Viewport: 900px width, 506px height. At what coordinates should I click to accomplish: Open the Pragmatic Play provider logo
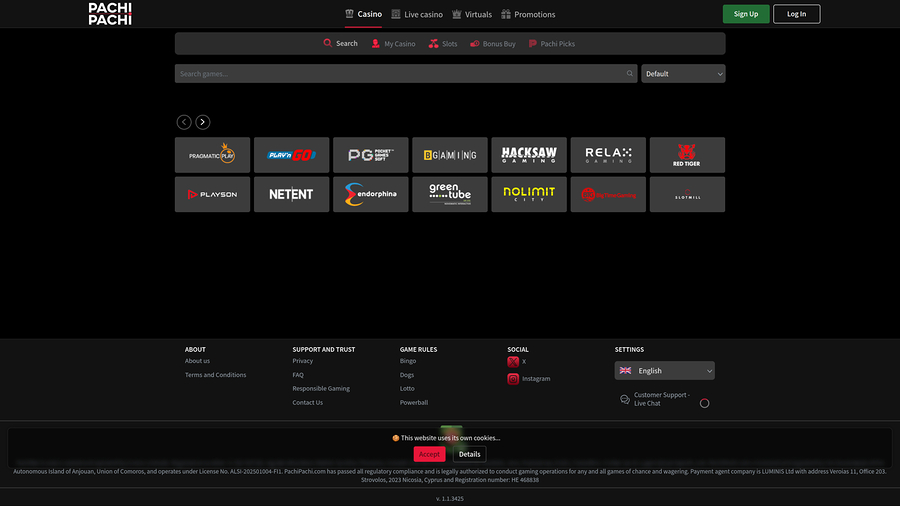pyautogui.click(x=212, y=155)
